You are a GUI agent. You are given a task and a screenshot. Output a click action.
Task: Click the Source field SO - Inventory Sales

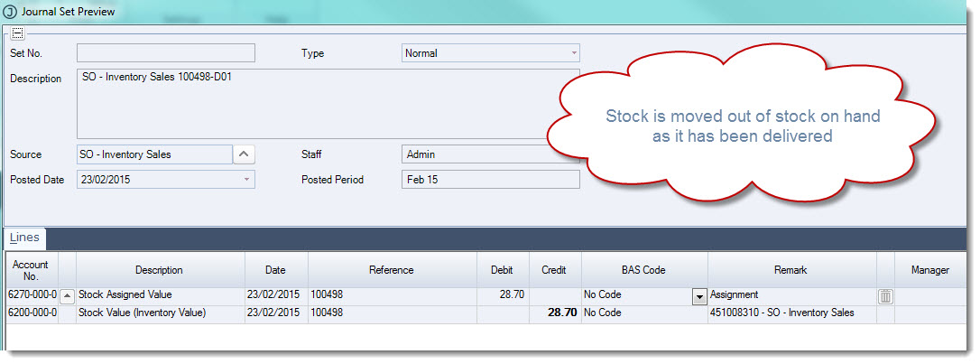pyautogui.click(x=154, y=154)
